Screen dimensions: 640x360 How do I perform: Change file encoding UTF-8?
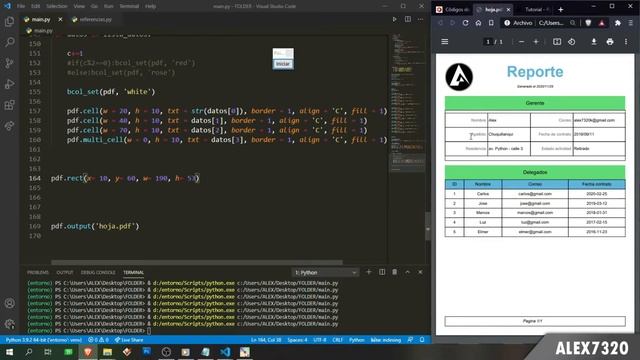pos(320,340)
